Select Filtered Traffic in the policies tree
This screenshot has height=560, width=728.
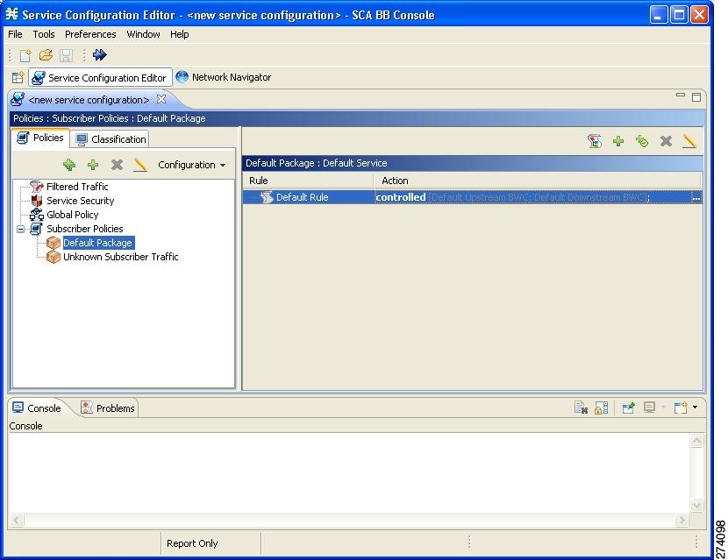point(77,187)
